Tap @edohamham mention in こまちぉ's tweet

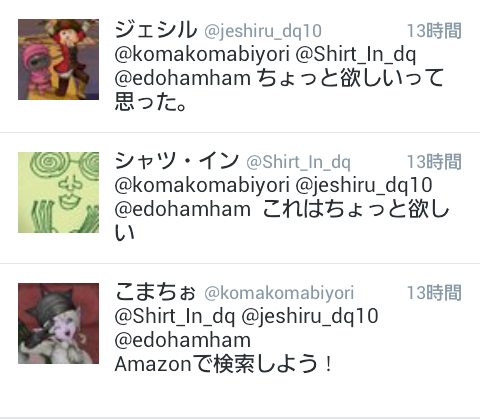pyautogui.click(x=183, y=341)
